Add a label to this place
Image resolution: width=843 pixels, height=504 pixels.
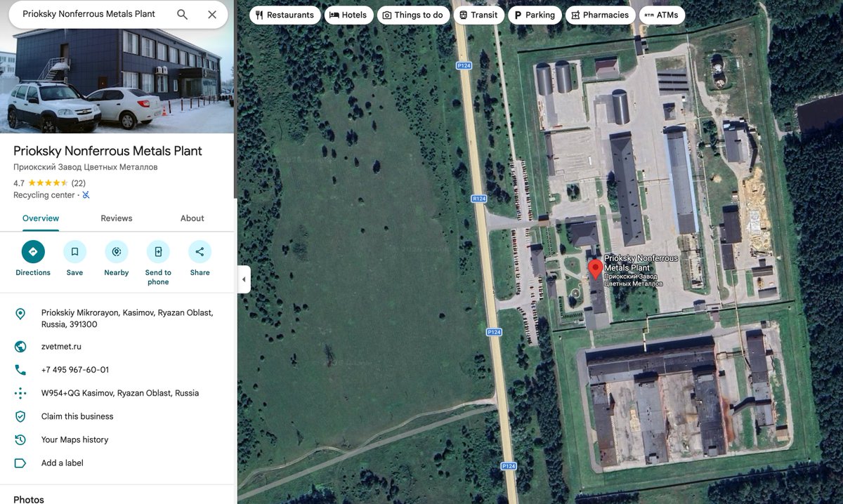point(63,463)
